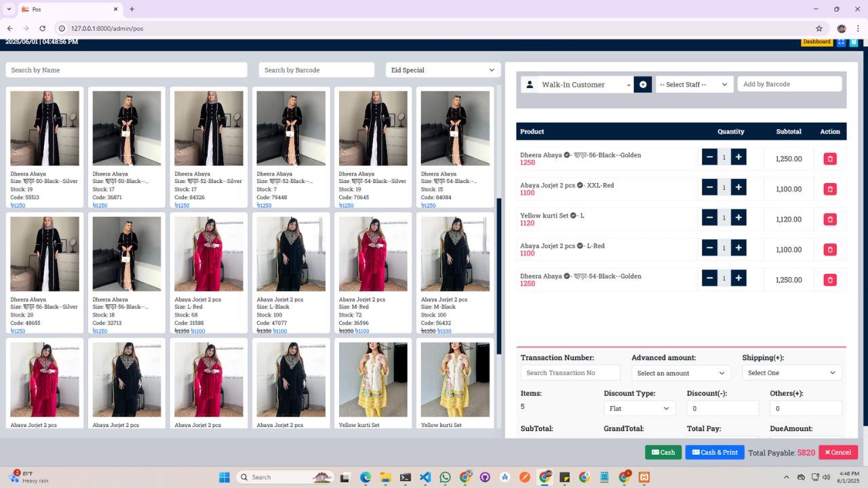
Task: Expand the Select Staff dropdown
Action: tap(694, 85)
